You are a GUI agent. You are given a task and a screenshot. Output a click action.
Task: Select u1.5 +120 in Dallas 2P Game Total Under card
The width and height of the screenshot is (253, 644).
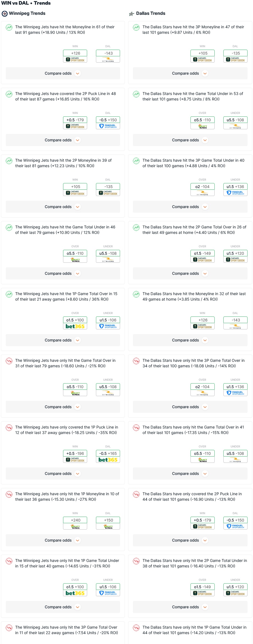235,587
